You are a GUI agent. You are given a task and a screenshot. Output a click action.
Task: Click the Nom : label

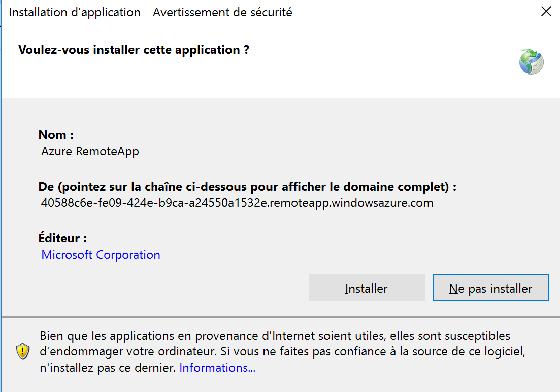[x=56, y=135]
